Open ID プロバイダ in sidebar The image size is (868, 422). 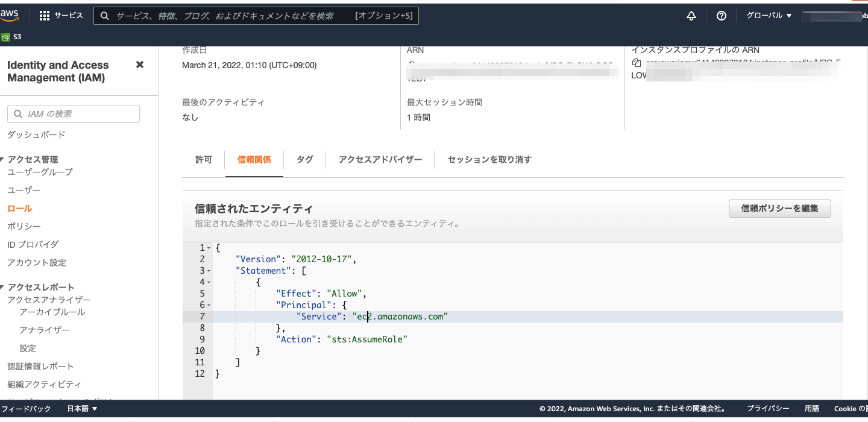pos(33,245)
